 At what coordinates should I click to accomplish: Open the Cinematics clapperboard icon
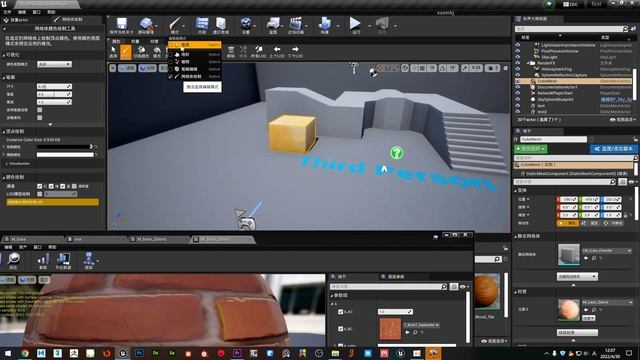(296, 24)
